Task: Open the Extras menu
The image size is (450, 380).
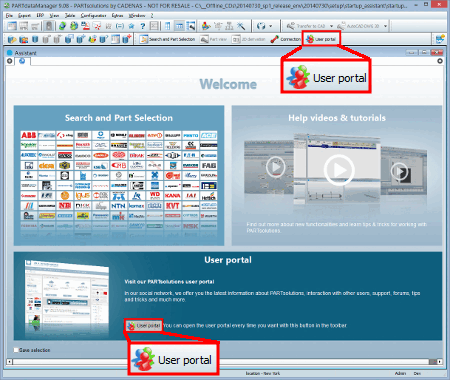Action: click(x=117, y=15)
